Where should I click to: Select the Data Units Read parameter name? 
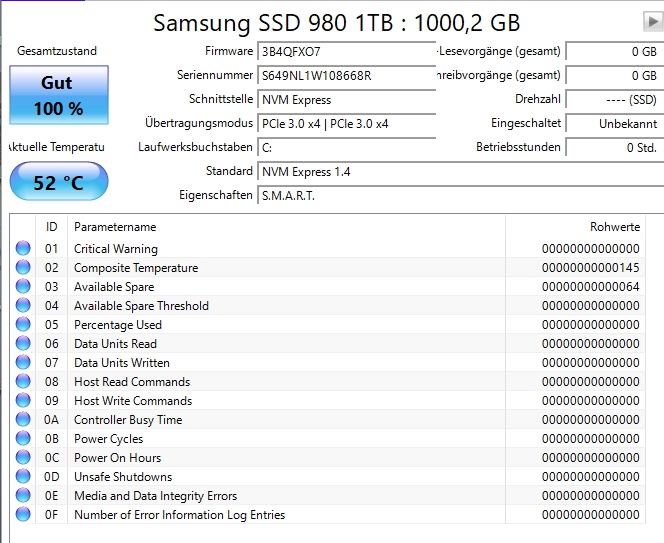pos(115,344)
